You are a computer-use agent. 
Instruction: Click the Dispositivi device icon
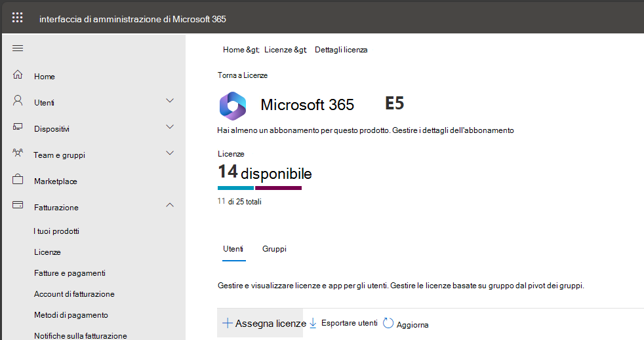pos(18,126)
